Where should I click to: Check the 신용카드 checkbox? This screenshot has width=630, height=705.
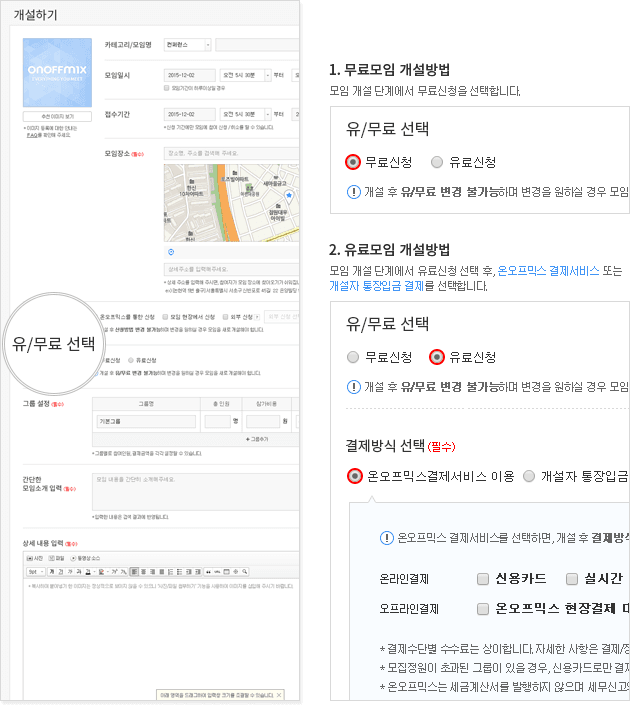(483, 579)
